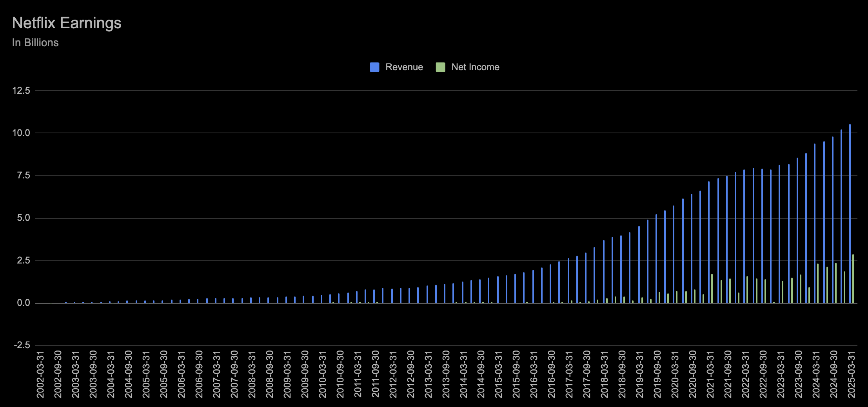Select the 2014-09-30 x-axis date label
The image size is (868, 407).
[481, 374]
